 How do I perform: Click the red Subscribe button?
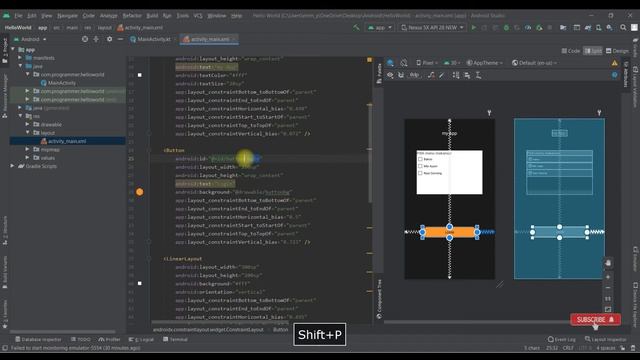(x=596, y=320)
